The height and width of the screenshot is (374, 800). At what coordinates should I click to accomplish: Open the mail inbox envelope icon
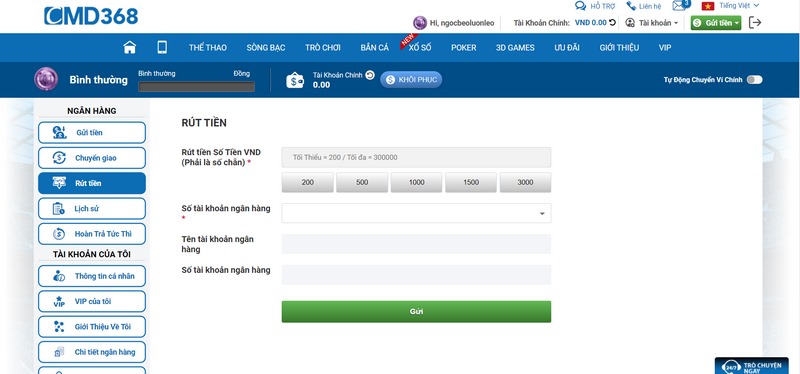[x=679, y=6]
